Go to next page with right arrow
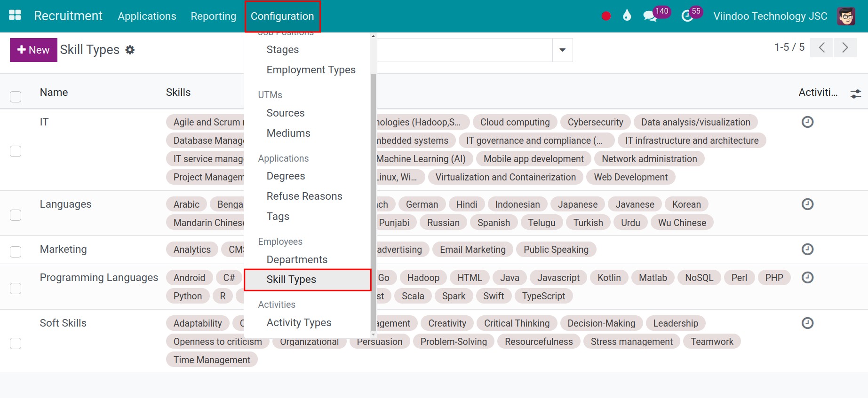Screen dimensions: 868x398 pyautogui.click(x=845, y=47)
